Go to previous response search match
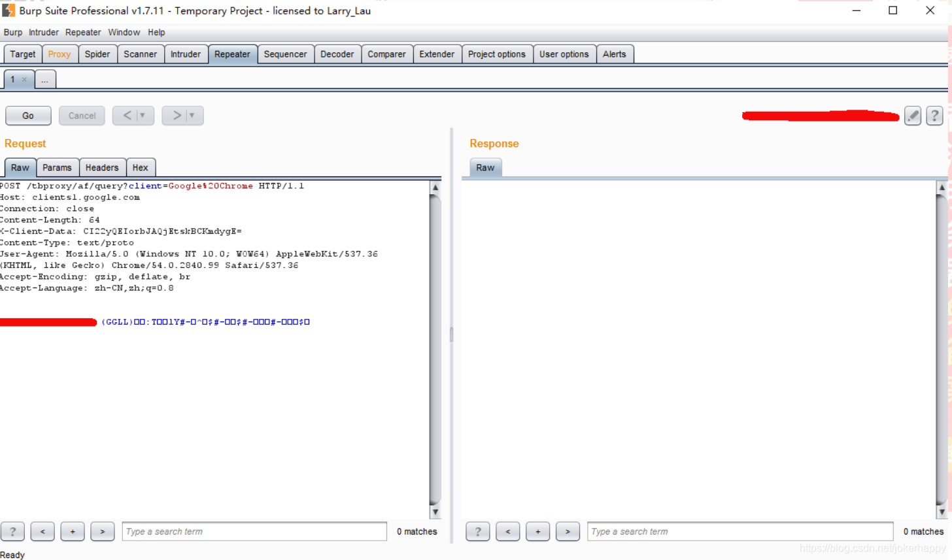The height and width of the screenshot is (560, 952). pos(508,532)
